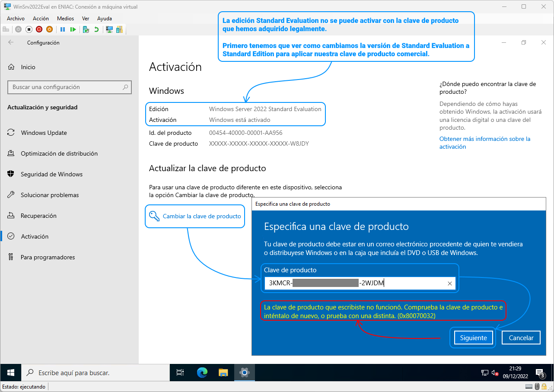Click the Ctrl+Alt+Del toolbar icon
The height and width of the screenshot is (392, 554).
pyautogui.click(x=6, y=29)
